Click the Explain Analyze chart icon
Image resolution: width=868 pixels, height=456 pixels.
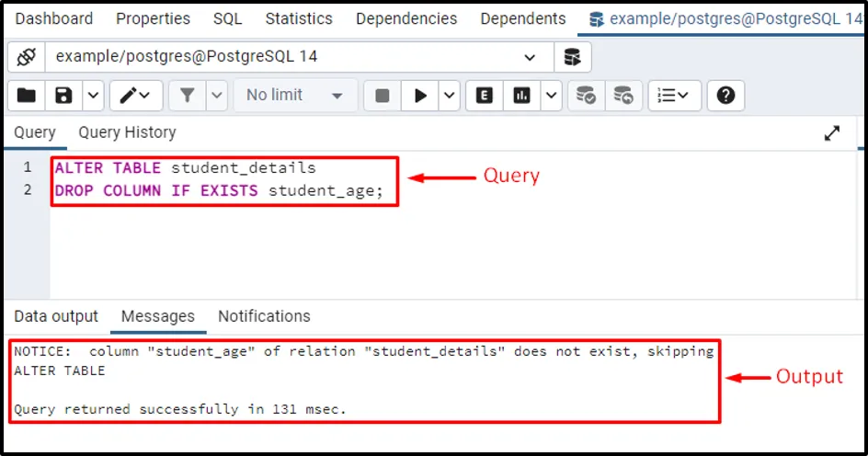coord(522,96)
